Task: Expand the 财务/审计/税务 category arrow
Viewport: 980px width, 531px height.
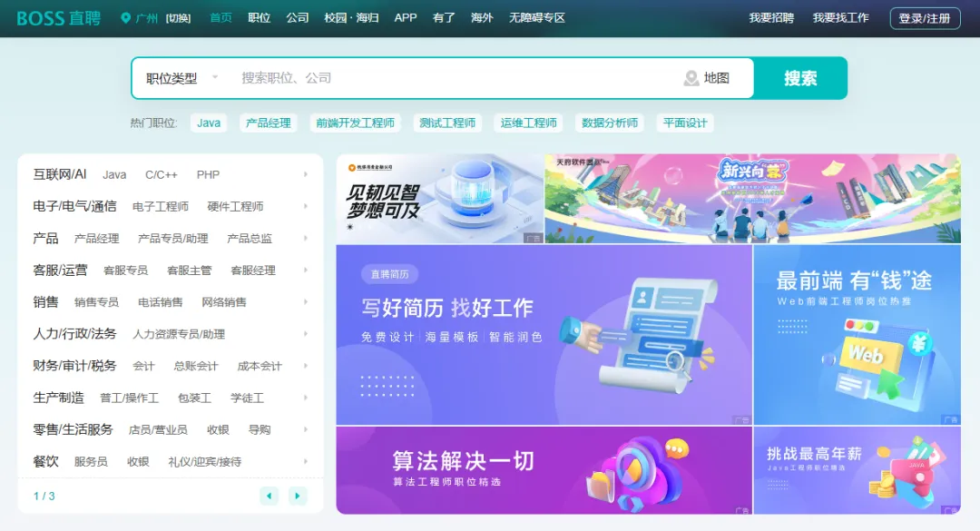Action: (x=306, y=365)
